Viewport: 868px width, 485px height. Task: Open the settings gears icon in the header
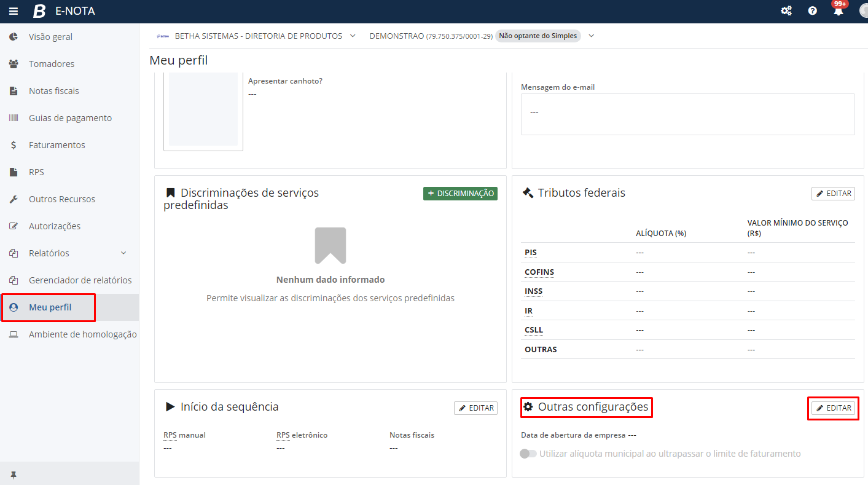tap(786, 11)
